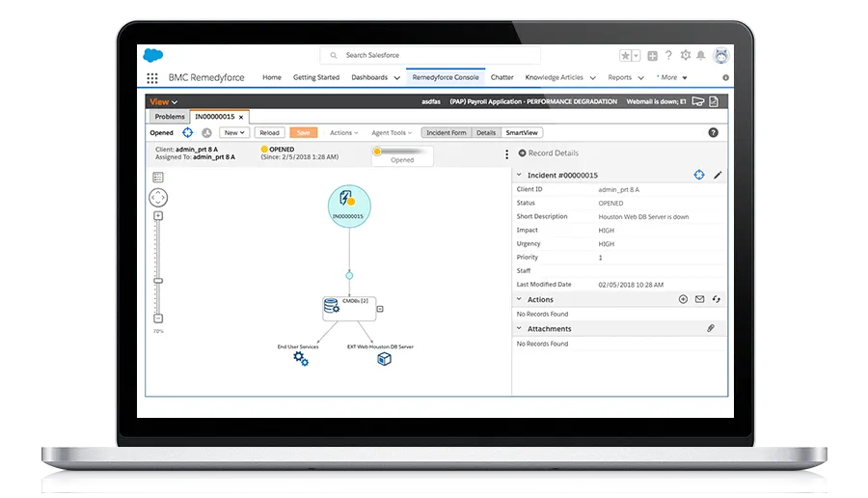Click the email icon in Actions section
The width and height of the screenshot is (868, 498).
coord(700,299)
